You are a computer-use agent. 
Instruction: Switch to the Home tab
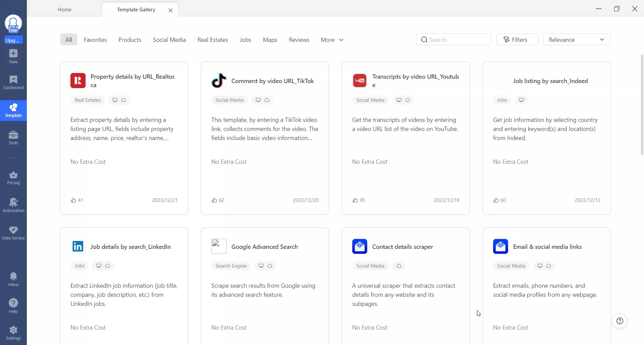[x=64, y=10]
